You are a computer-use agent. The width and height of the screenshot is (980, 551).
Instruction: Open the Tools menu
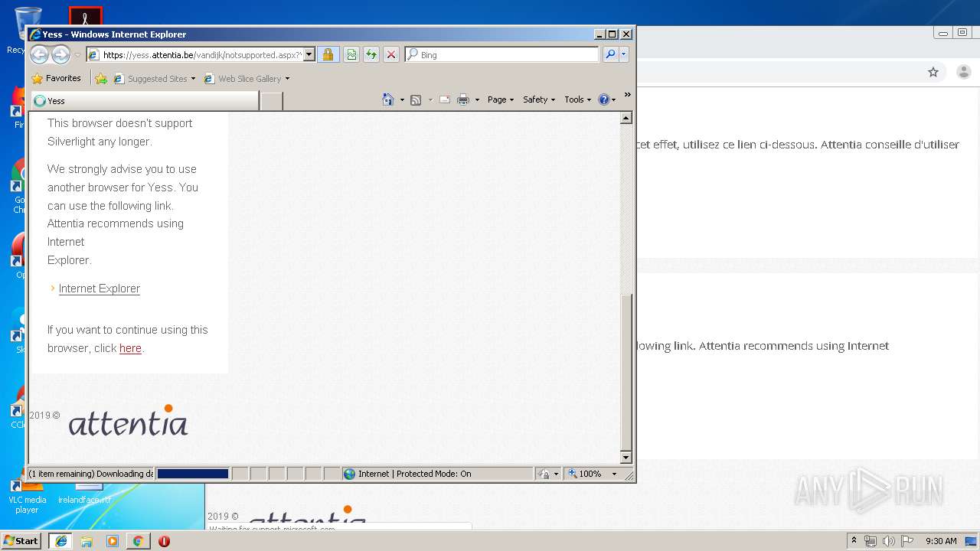(578, 99)
